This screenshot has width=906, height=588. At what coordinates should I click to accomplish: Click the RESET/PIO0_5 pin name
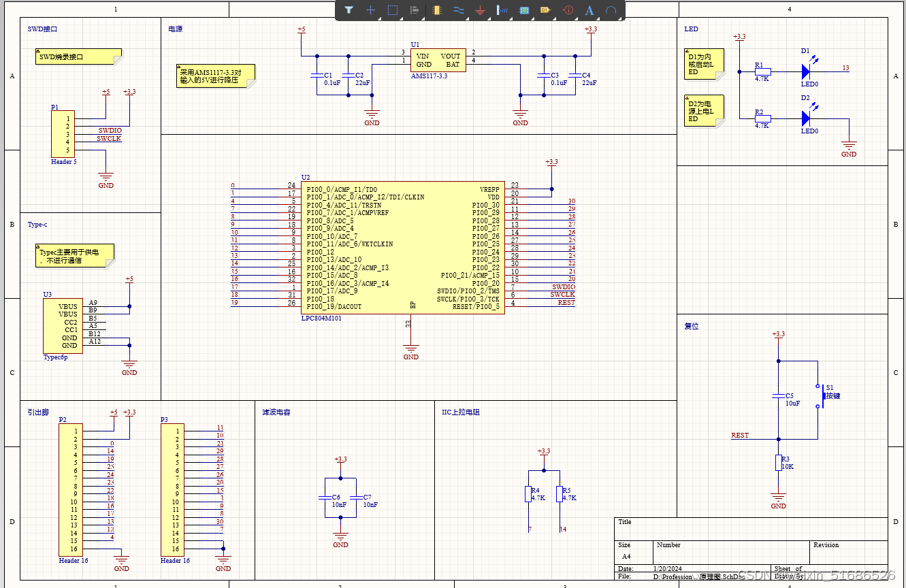[476, 307]
